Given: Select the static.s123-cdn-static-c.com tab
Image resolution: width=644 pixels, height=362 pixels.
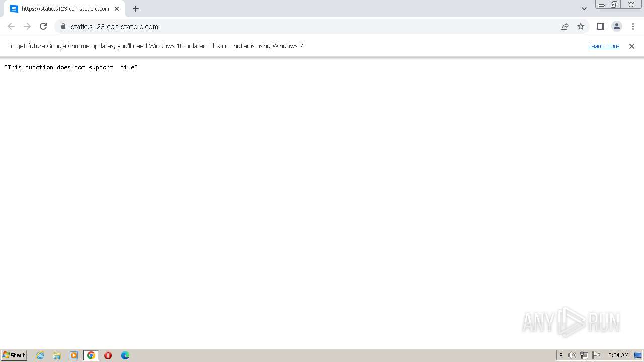Looking at the screenshot, I should (64, 9).
